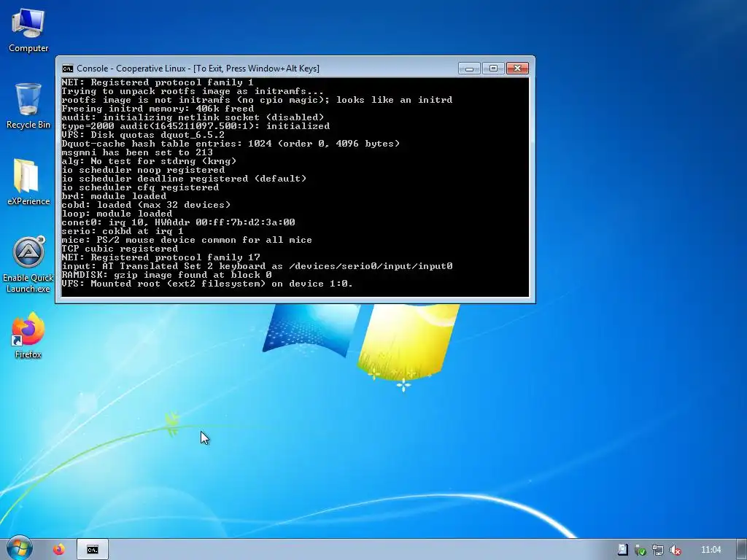The width and height of the screenshot is (747, 560).
Task: Click the Show desktop strip
Action: (x=742, y=550)
